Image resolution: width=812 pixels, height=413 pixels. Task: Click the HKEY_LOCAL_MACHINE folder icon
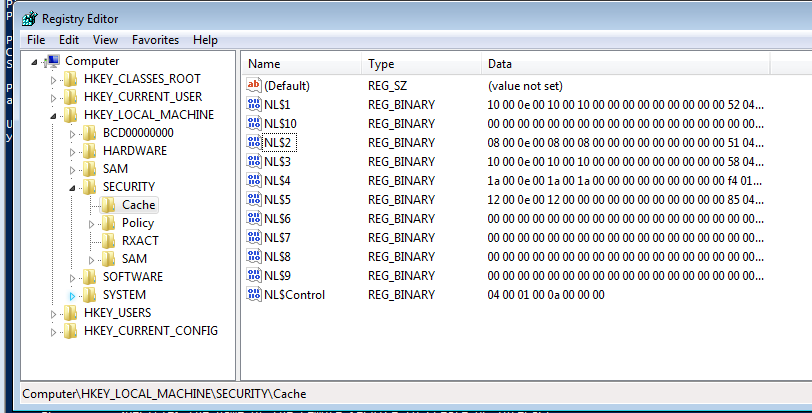70,115
